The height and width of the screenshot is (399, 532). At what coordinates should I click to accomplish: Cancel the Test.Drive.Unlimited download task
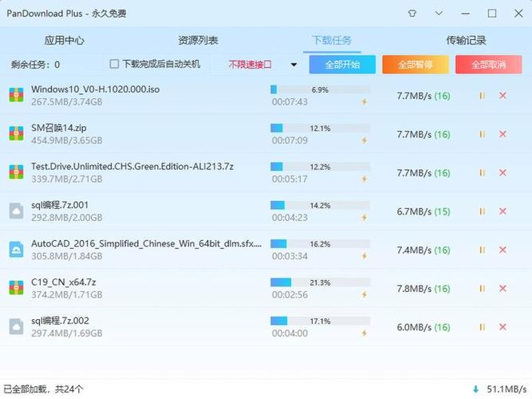coord(502,173)
